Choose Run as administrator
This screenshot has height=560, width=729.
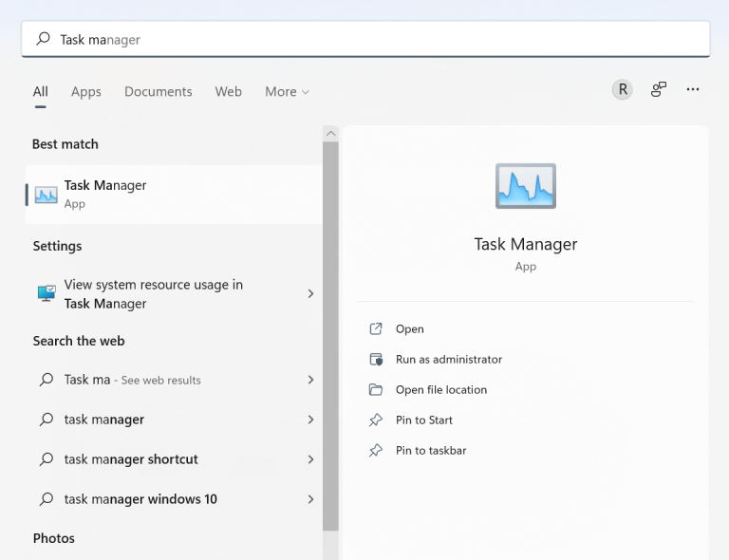[x=449, y=359]
